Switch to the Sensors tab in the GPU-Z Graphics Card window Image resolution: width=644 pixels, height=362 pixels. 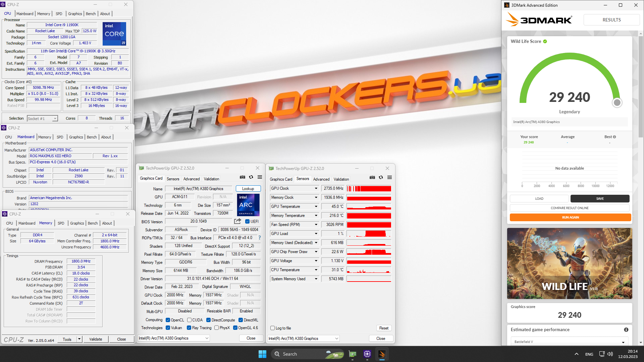[x=173, y=179]
